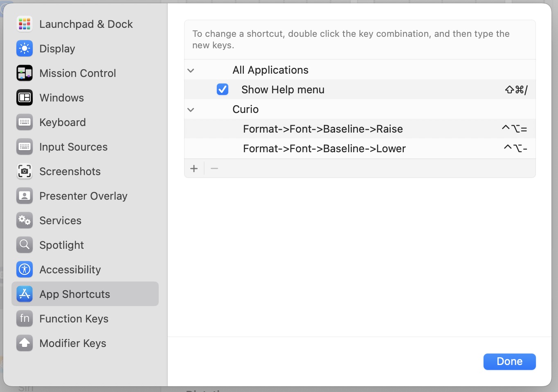Collapse the Curio shortcuts group
The image size is (558, 392).
191,110
